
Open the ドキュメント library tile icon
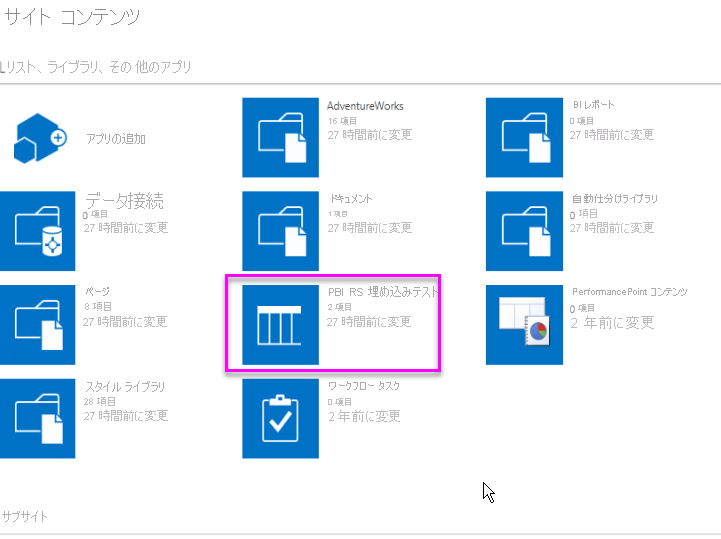[280, 231]
